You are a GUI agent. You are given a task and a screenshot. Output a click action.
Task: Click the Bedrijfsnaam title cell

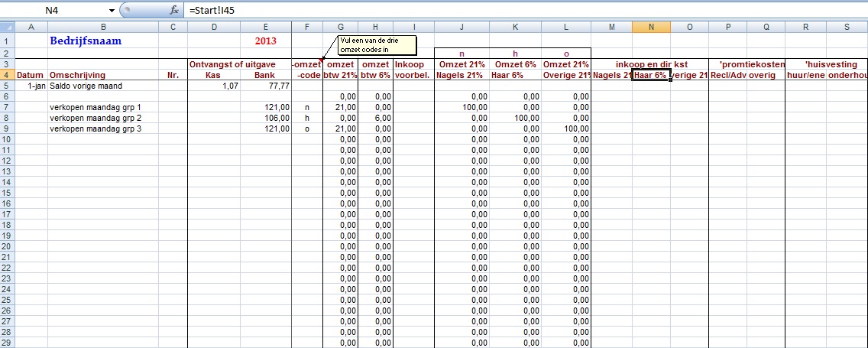point(85,41)
